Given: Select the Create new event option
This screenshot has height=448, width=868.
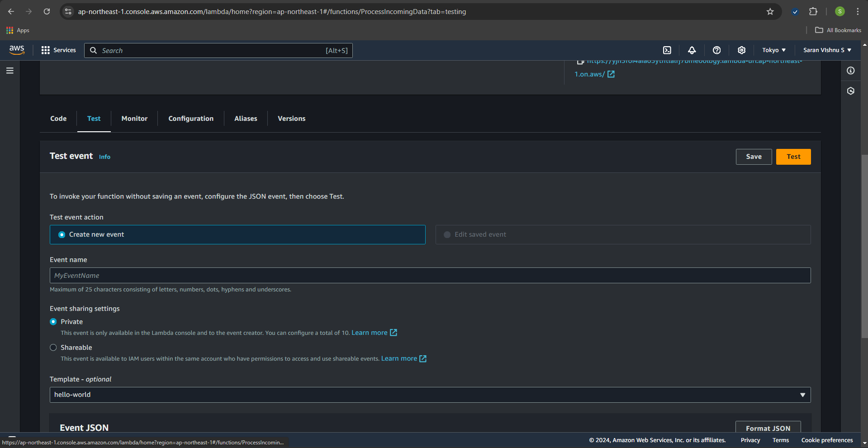Looking at the screenshot, I should [x=62, y=235].
